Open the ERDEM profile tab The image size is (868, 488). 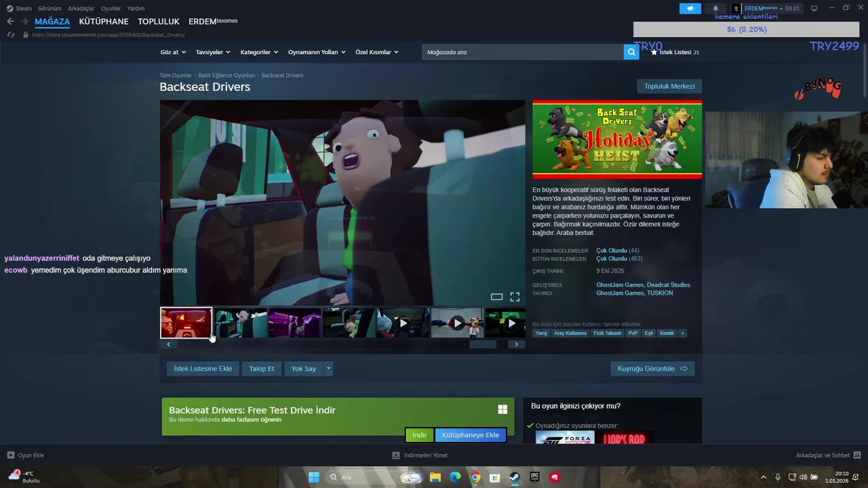pos(213,22)
